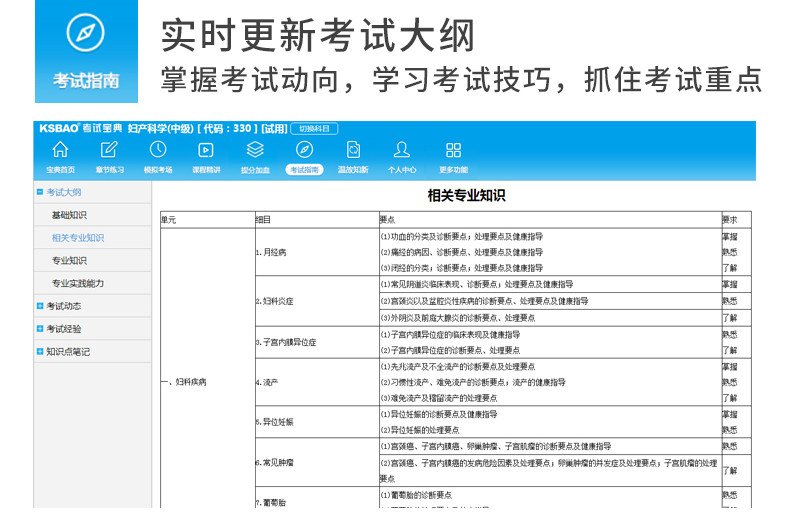Screen dimensions: 790x523
Task: Click 异位妊娠的诊断要点 row text
Action: pyautogui.click(x=438, y=414)
